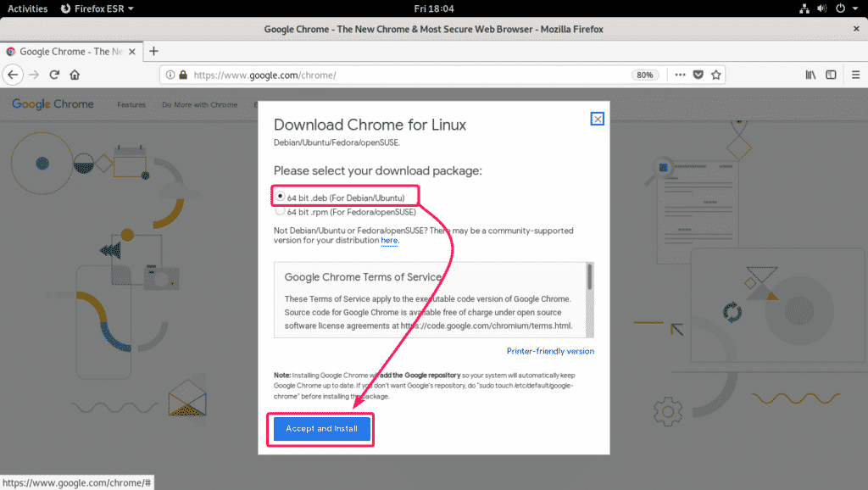This screenshot has width=868, height=490.
Task: Open the Activities overview
Action: (x=27, y=8)
